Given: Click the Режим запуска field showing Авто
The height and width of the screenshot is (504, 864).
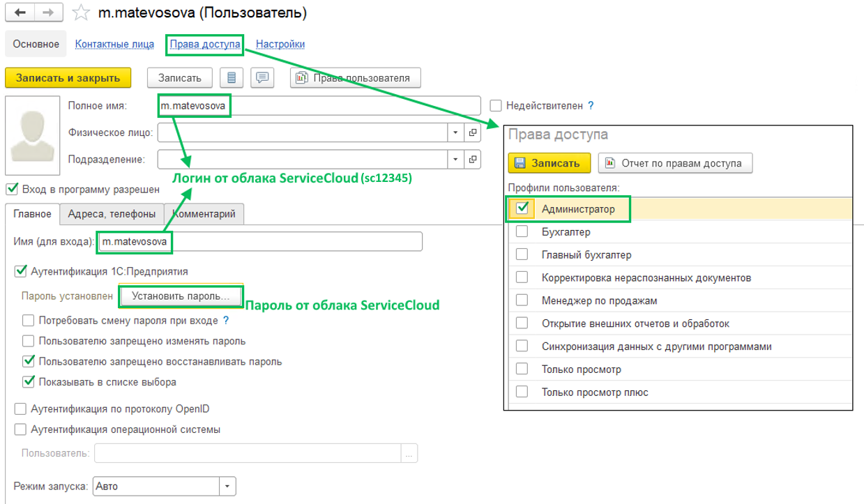Looking at the screenshot, I should (x=156, y=486).
